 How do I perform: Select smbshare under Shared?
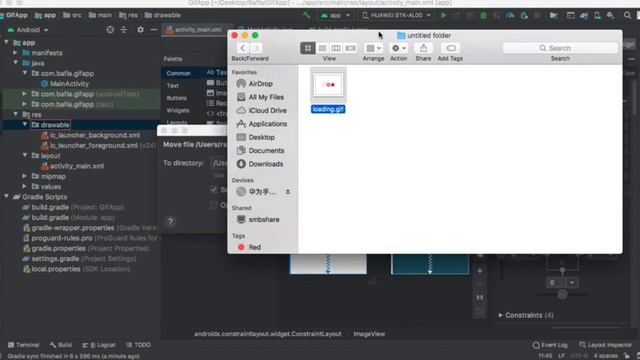pyautogui.click(x=258, y=220)
